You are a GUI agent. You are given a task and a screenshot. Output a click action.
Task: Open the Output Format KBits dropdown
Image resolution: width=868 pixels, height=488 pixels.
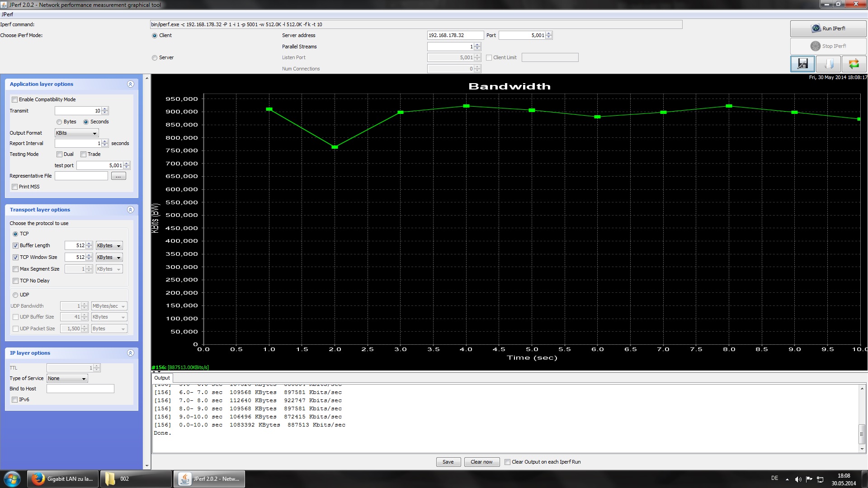pyautogui.click(x=76, y=133)
